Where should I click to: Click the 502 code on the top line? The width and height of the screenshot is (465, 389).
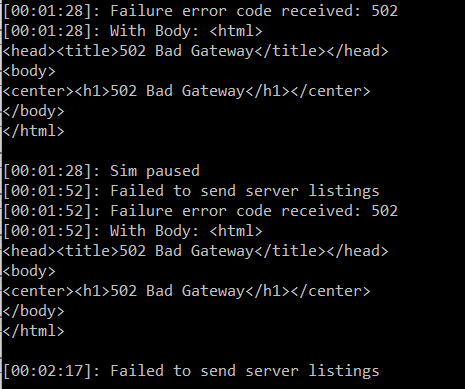385,11
